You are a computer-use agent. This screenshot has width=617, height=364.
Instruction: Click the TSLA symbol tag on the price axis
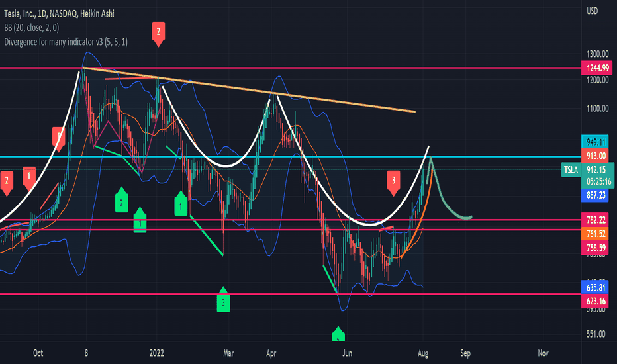(x=571, y=170)
